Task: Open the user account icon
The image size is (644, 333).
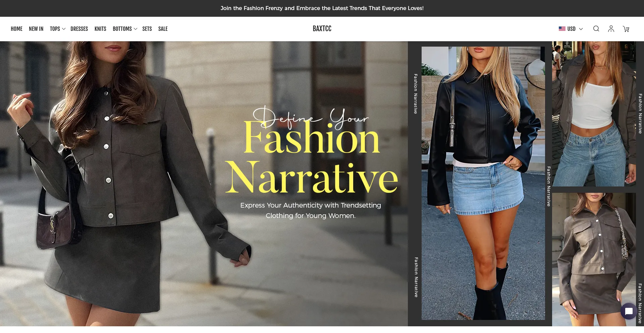Action: pos(611,29)
